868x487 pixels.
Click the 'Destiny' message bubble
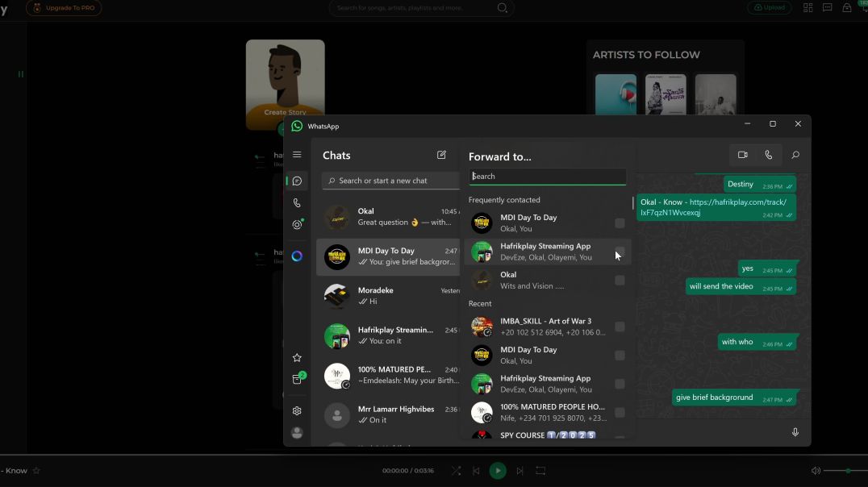(x=760, y=185)
